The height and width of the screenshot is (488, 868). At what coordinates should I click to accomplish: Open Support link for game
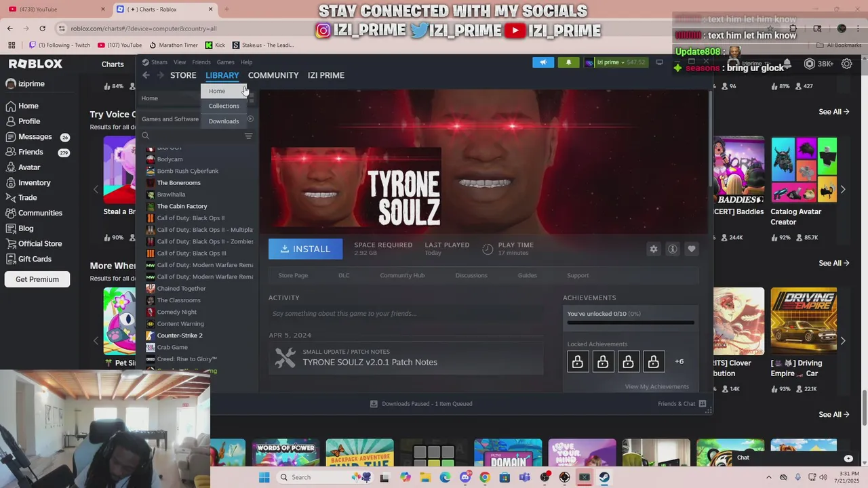[578, 276]
